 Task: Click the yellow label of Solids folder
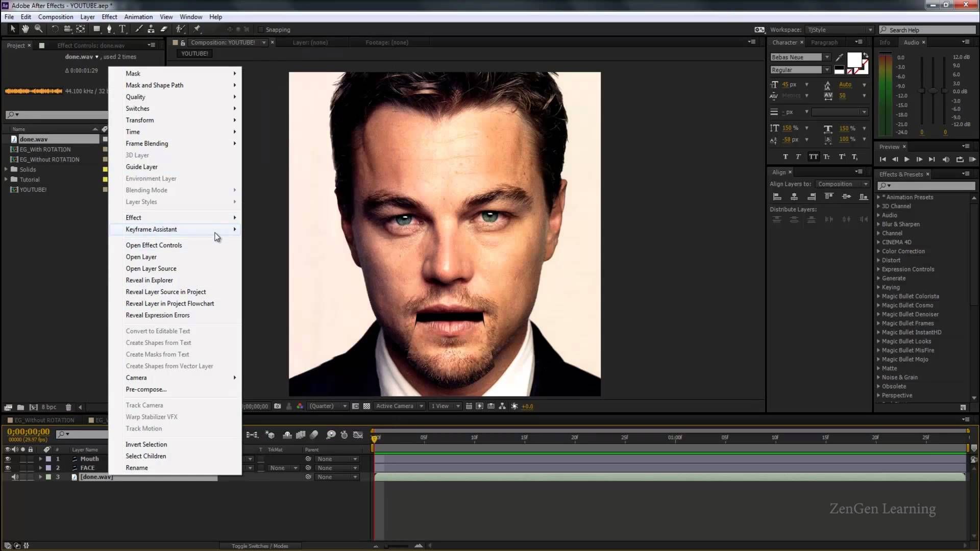[105, 169]
